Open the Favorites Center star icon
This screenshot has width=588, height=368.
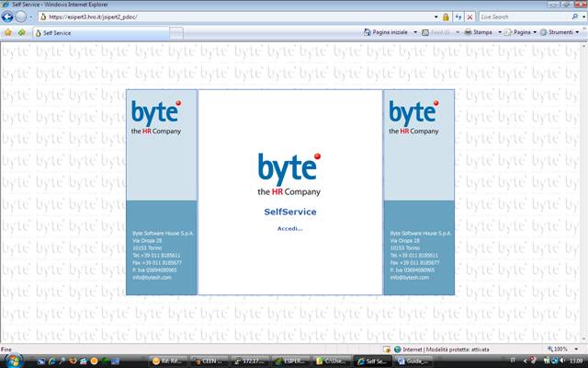(8, 33)
